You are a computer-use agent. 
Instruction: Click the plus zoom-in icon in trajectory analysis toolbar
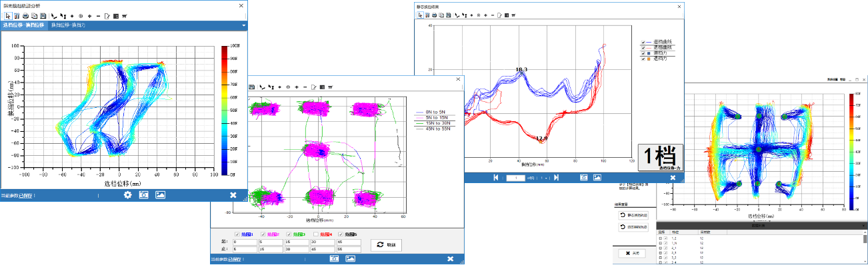(x=89, y=16)
